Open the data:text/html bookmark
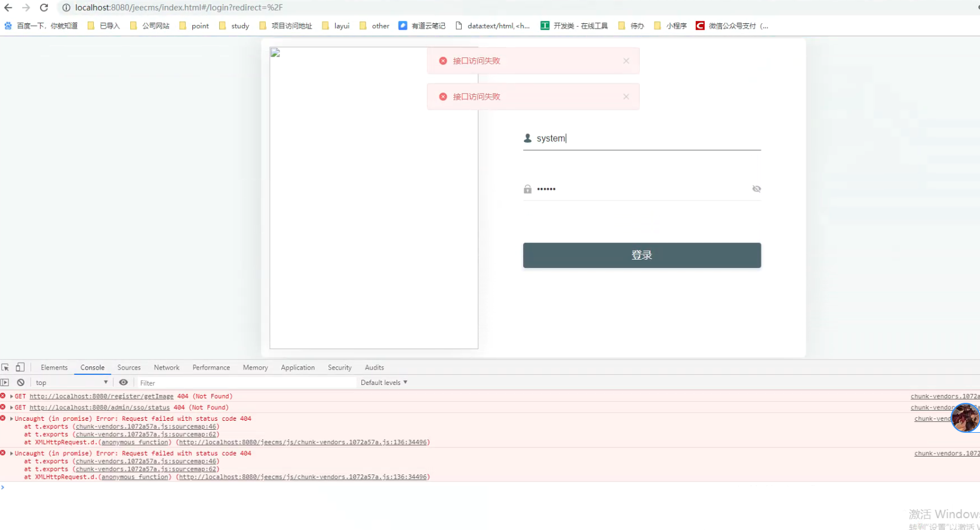This screenshot has height=530, width=980. point(493,26)
